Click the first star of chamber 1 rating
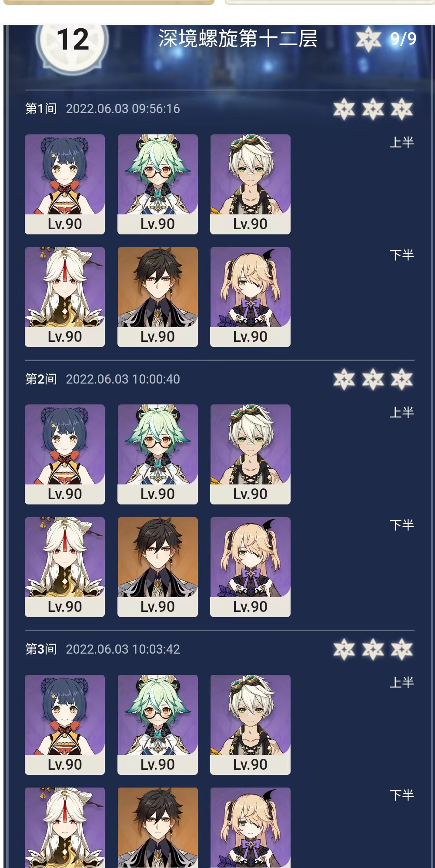This screenshot has width=435, height=868. (x=344, y=109)
